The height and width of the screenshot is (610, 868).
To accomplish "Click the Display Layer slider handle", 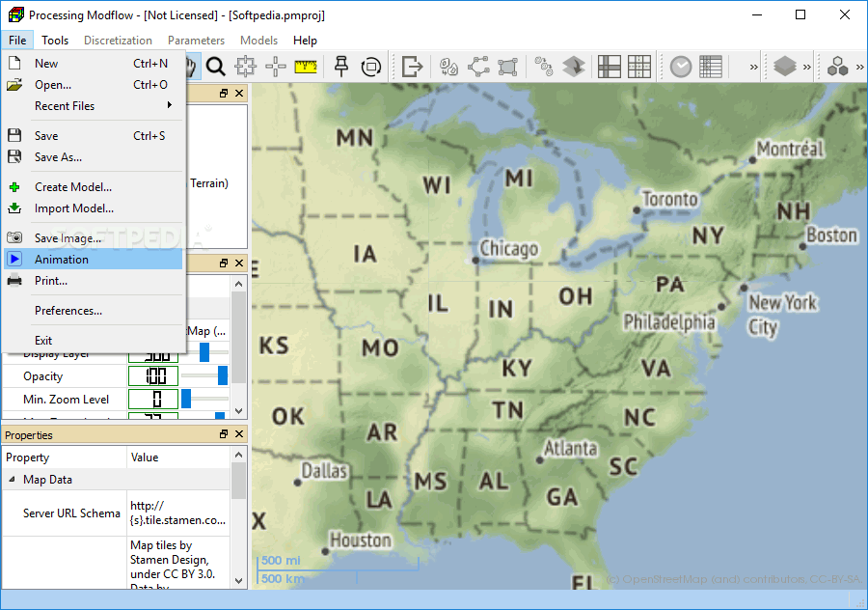I will tap(204, 353).
